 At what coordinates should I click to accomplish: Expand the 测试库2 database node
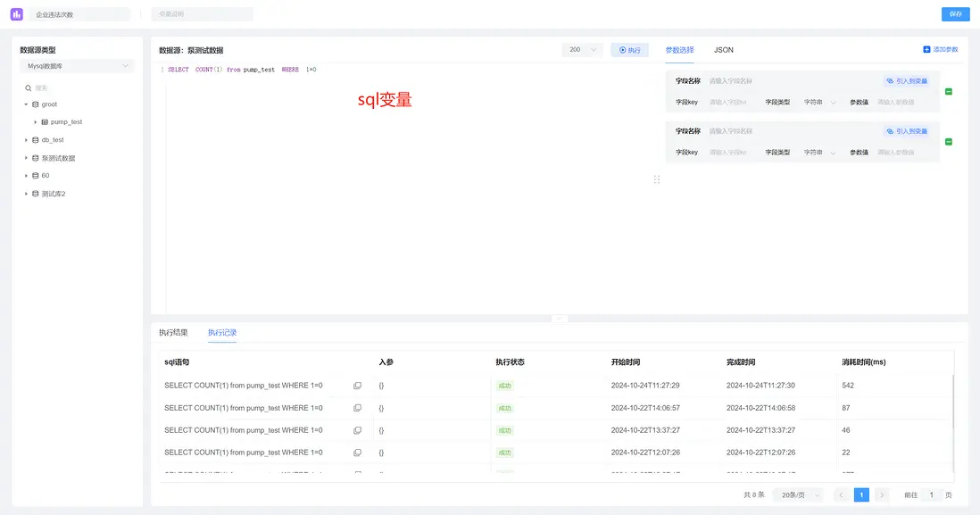[x=26, y=194]
